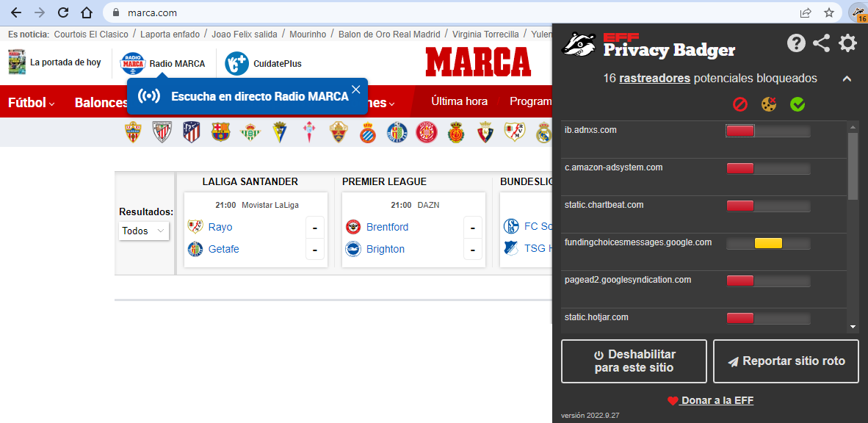The width and height of the screenshot is (868, 423).
Task: Click Deshabilitar para este sitio button
Action: 634,361
